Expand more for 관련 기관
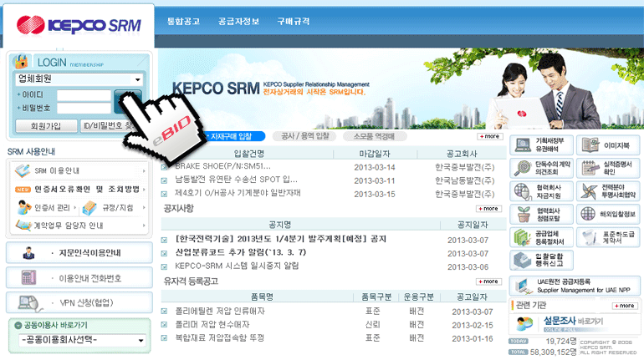 625,306
